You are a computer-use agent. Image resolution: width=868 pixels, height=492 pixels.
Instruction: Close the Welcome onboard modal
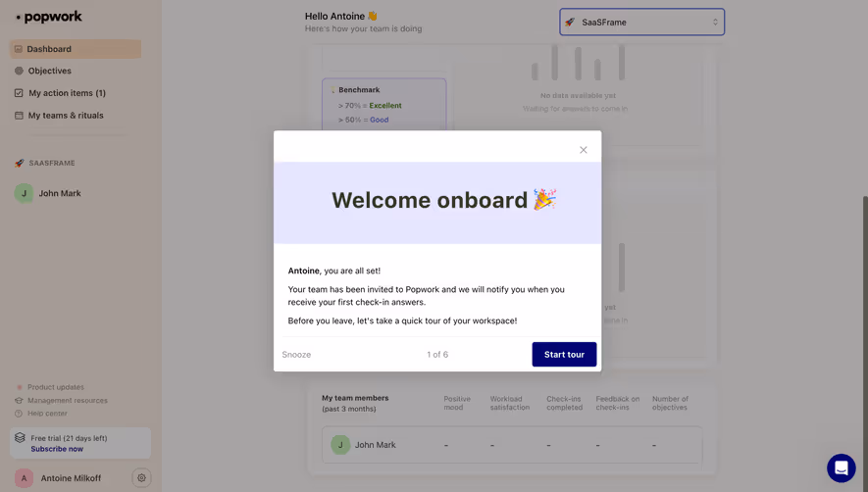click(583, 150)
